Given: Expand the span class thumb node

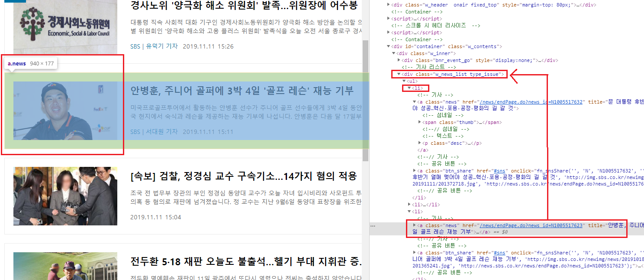Looking at the screenshot, I should pos(420,122).
